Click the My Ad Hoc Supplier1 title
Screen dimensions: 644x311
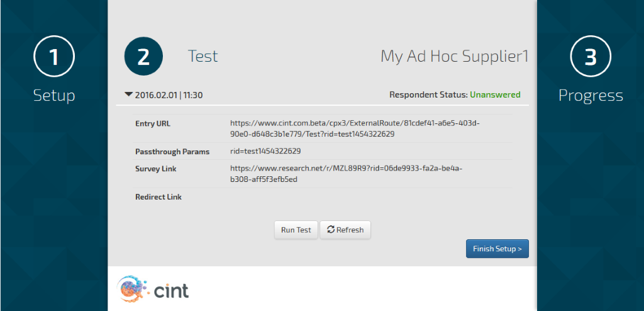(x=454, y=56)
